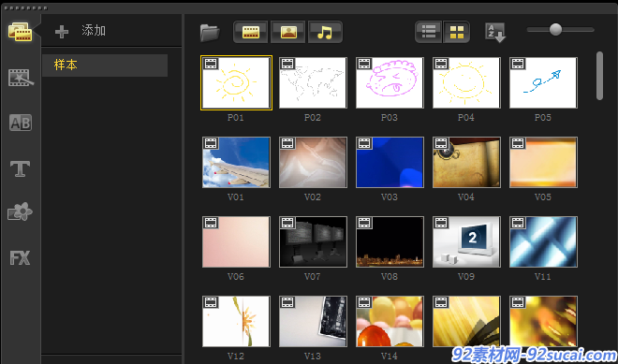Toggle show photos filter button

(x=288, y=32)
